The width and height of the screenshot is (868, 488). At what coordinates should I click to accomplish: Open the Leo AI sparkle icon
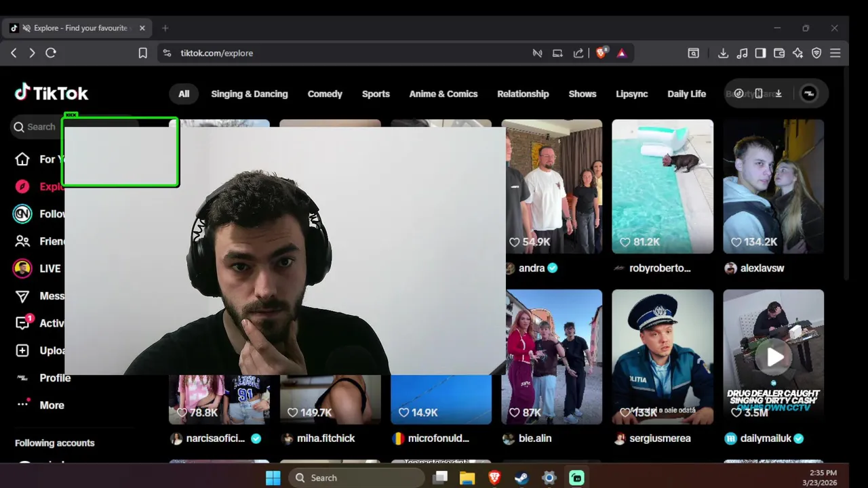coord(798,53)
